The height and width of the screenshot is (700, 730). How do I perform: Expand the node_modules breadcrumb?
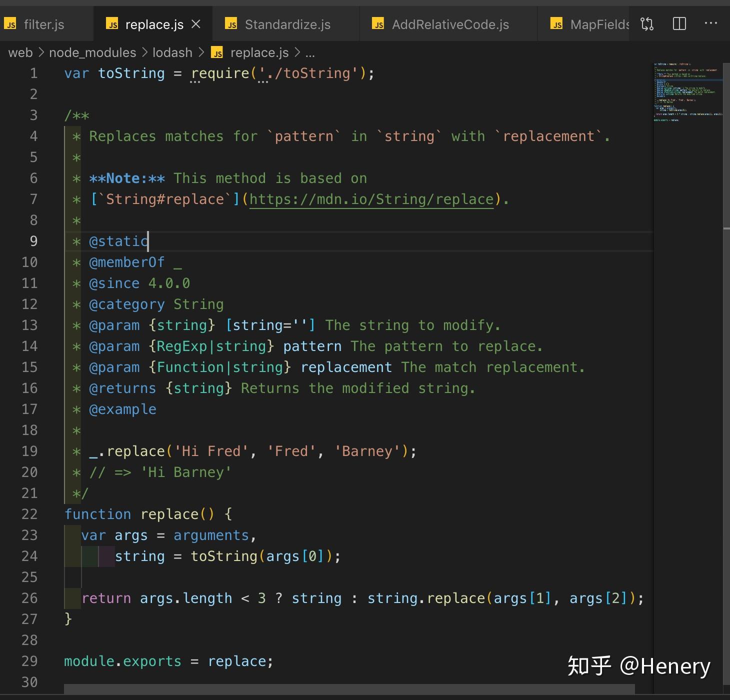point(92,52)
